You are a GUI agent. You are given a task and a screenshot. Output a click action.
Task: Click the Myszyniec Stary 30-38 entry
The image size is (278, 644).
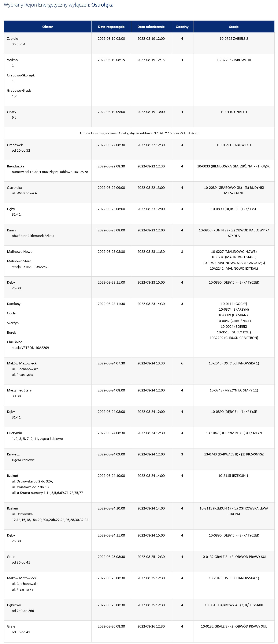pos(48,395)
